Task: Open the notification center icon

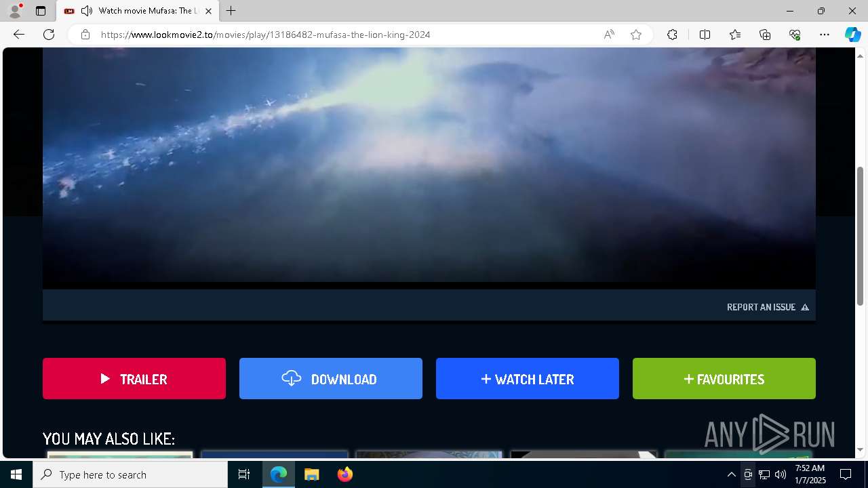Action: pos(846,474)
